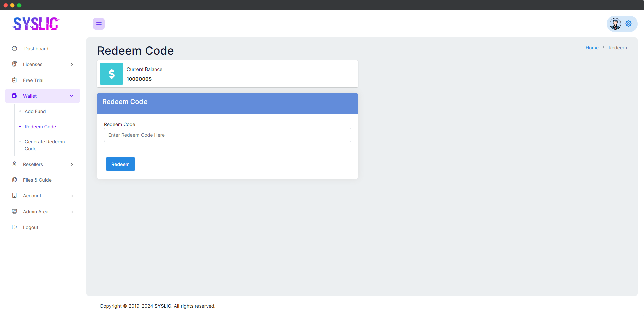This screenshot has height=316, width=644.
Task: Click the Files & Guide documents icon
Action: tap(14, 180)
